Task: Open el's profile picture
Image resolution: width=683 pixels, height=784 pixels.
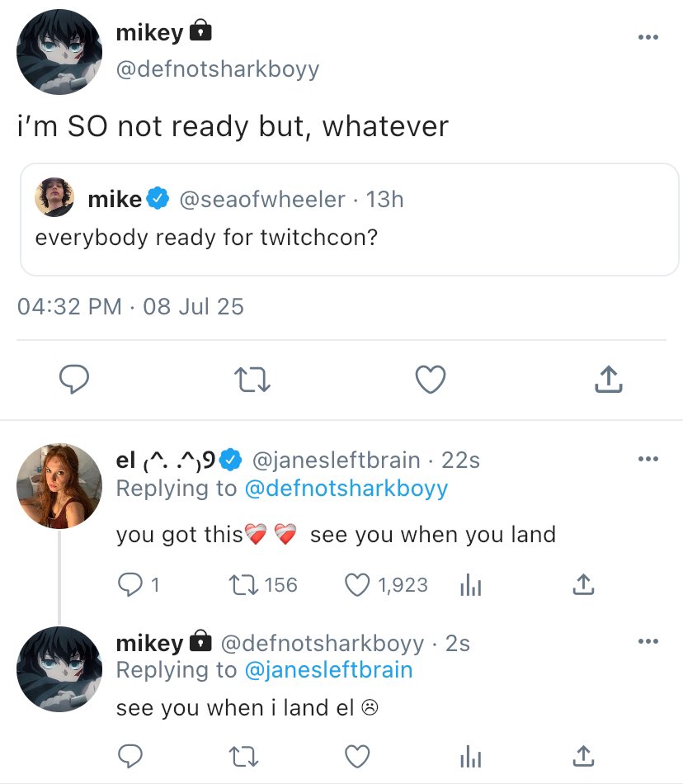Action: pos(59,486)
